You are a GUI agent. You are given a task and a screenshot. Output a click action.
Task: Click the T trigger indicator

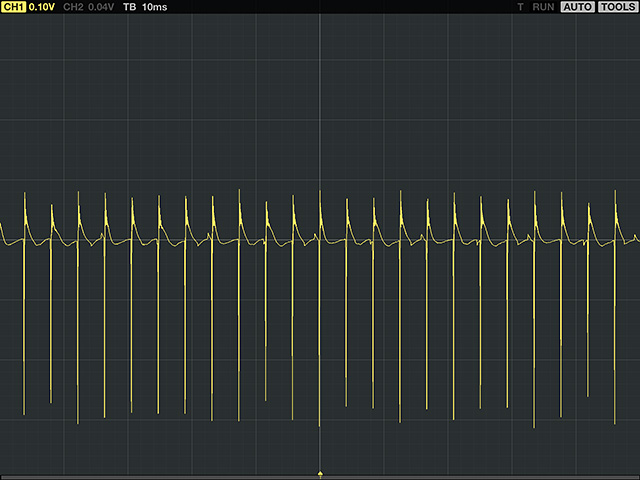[520, 7]
